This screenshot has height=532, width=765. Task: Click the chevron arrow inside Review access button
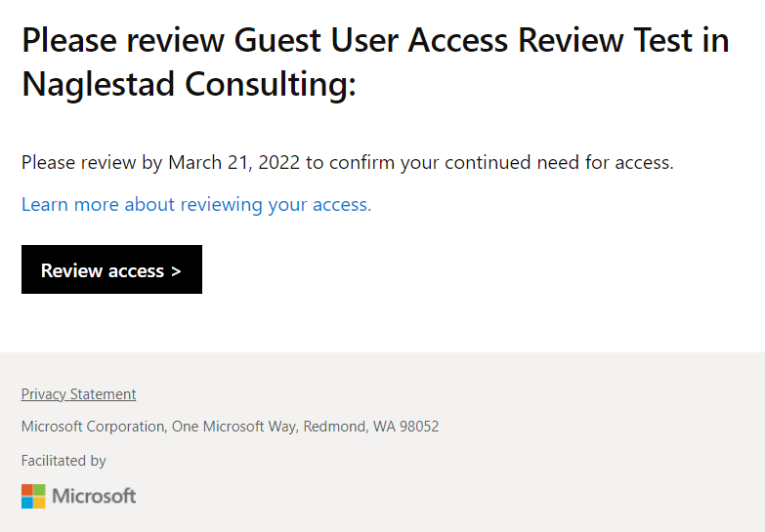(176, 271)
